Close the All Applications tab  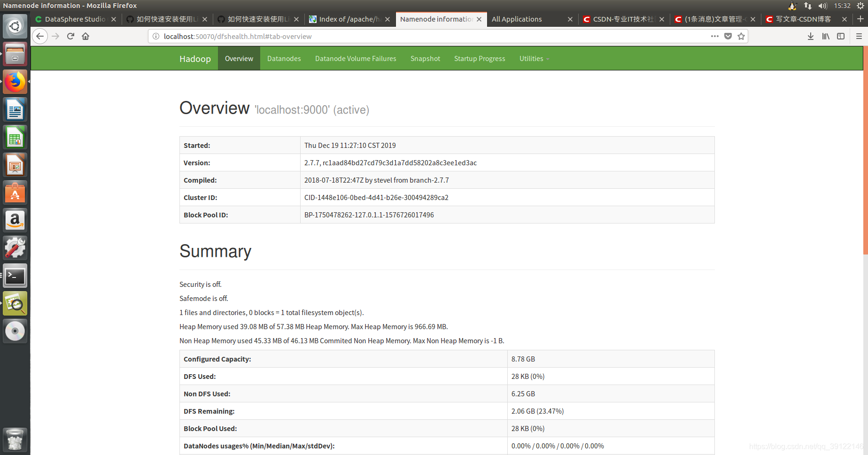[570, 19]
